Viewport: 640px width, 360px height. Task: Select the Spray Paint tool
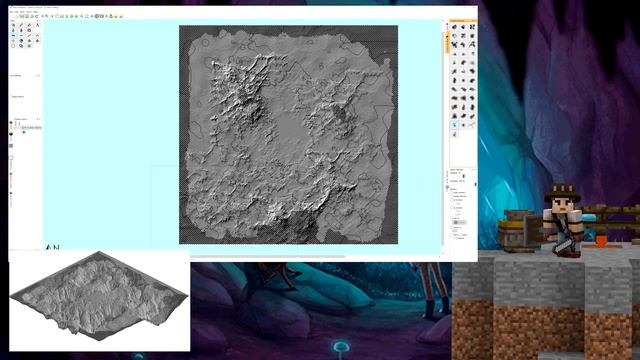13,25
